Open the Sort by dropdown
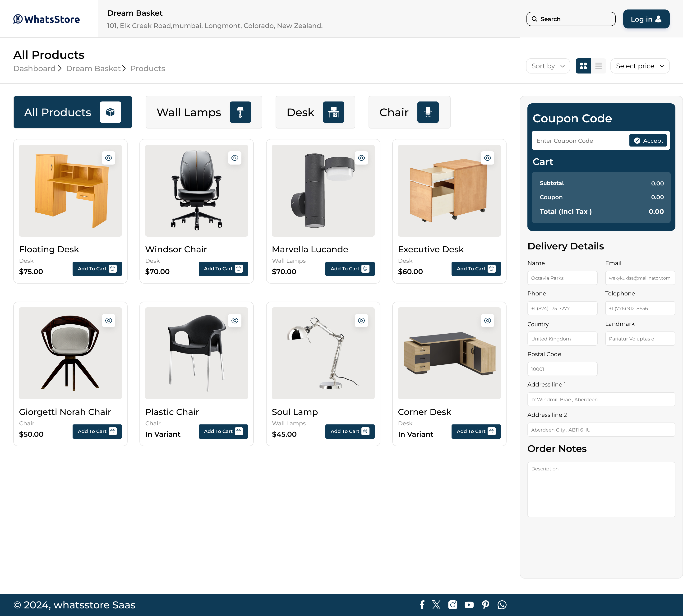Image resolution: width=683 pixels, height=616 pixels. [x=548, y=66]
